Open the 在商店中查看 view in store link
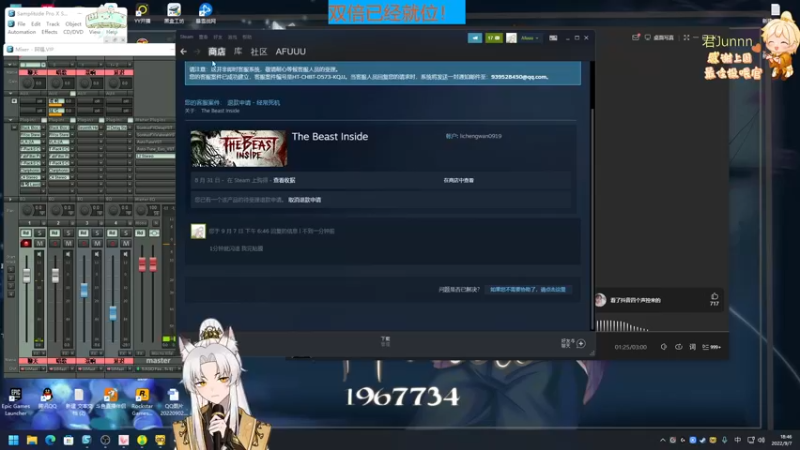 pos(458,180)
